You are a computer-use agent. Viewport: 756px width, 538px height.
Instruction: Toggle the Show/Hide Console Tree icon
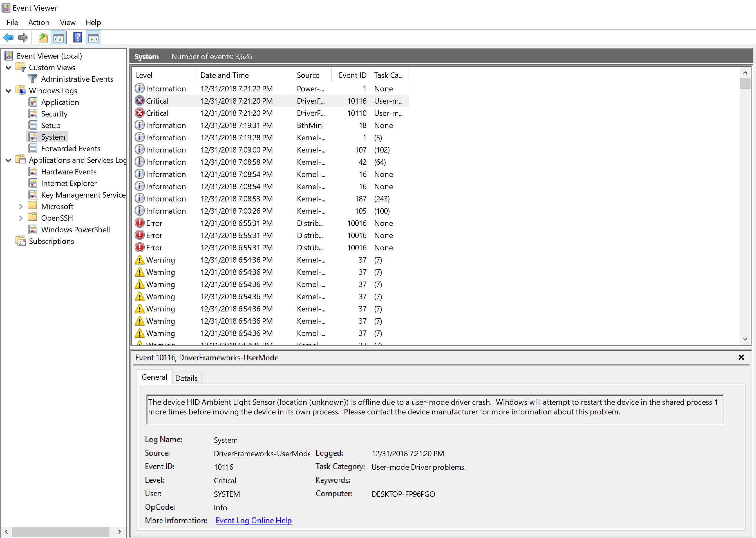coord(59,38)
